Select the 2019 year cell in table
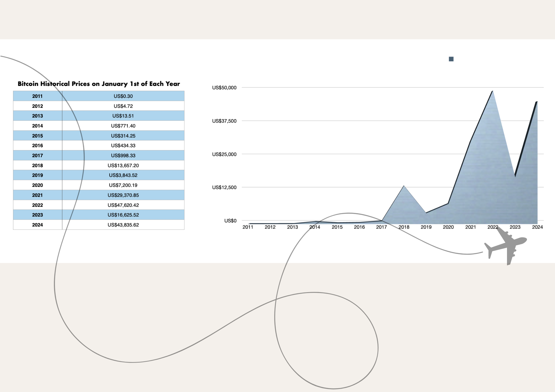The height and width of the screenshot is (392, 555). 37,175
